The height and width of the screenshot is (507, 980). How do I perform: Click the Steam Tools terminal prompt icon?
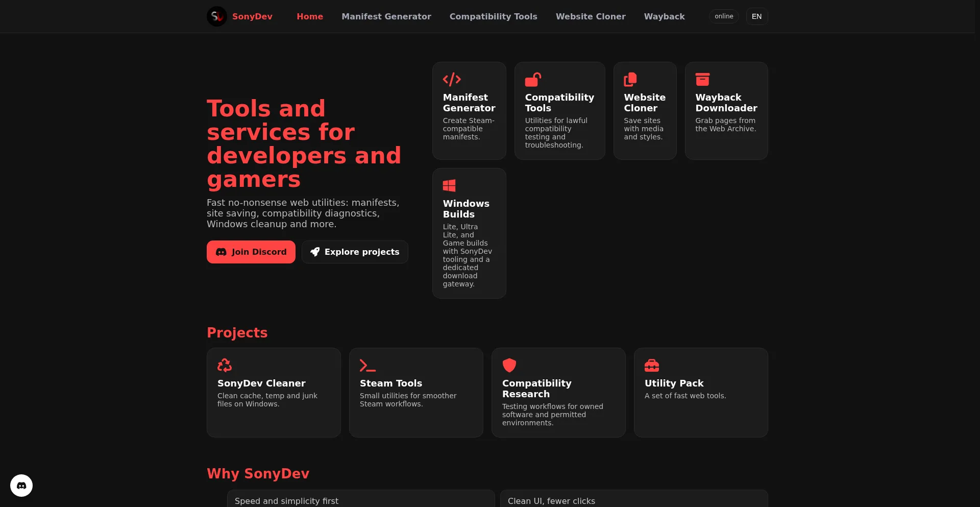[x=367, y=365]
